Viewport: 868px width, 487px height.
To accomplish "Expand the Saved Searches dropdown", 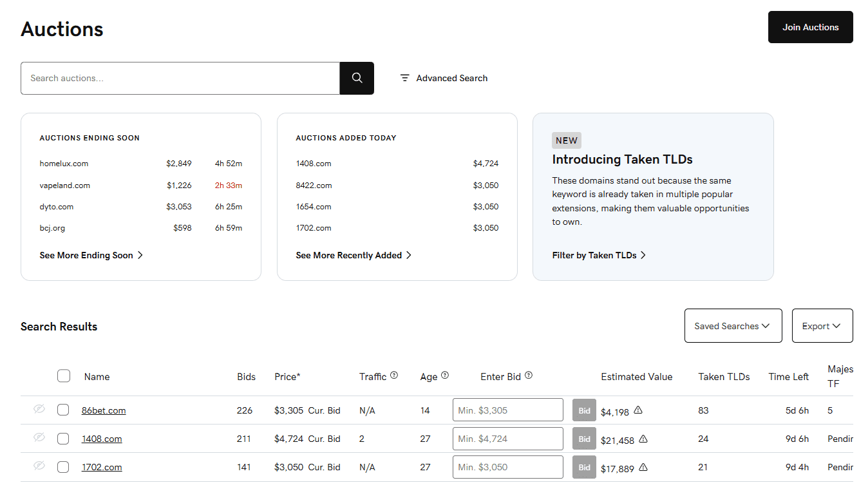I will click(733, 326).
